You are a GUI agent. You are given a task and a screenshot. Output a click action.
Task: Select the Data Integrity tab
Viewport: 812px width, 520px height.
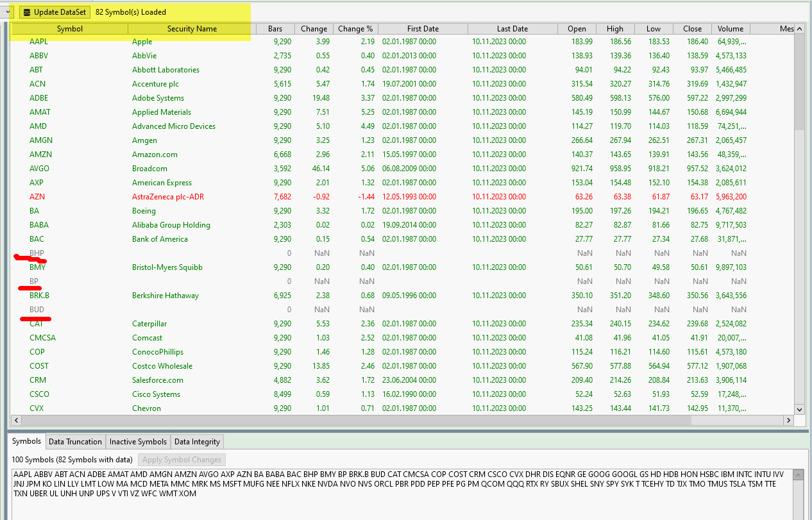point(197,442)
